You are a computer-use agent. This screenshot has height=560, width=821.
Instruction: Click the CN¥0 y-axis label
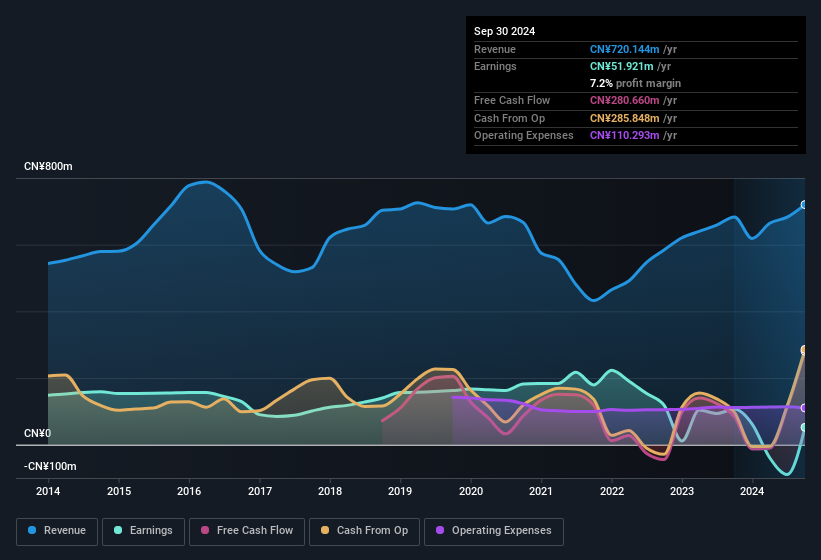(38, 433)
